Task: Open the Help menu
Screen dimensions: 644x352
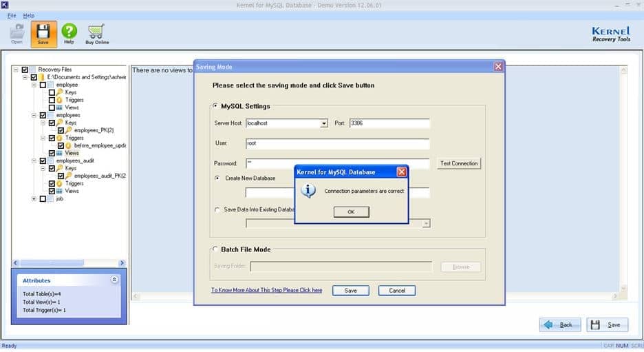Action: 29,15
